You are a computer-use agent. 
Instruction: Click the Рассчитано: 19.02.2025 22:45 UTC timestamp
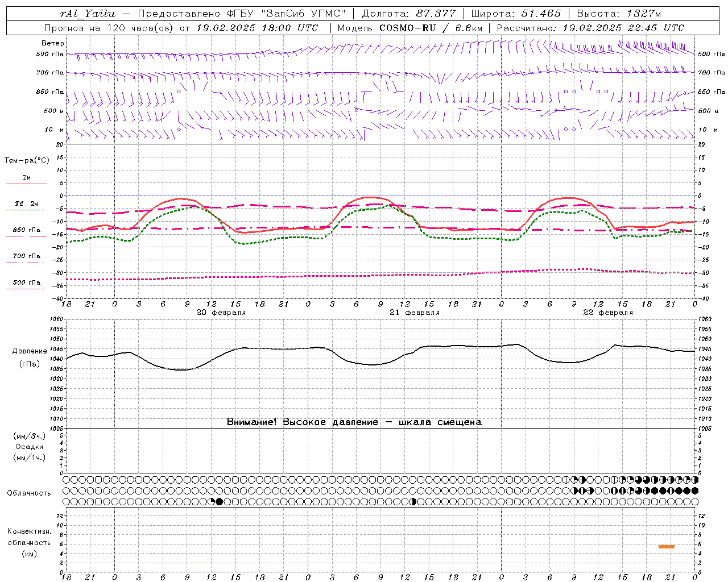coord(590,28)
